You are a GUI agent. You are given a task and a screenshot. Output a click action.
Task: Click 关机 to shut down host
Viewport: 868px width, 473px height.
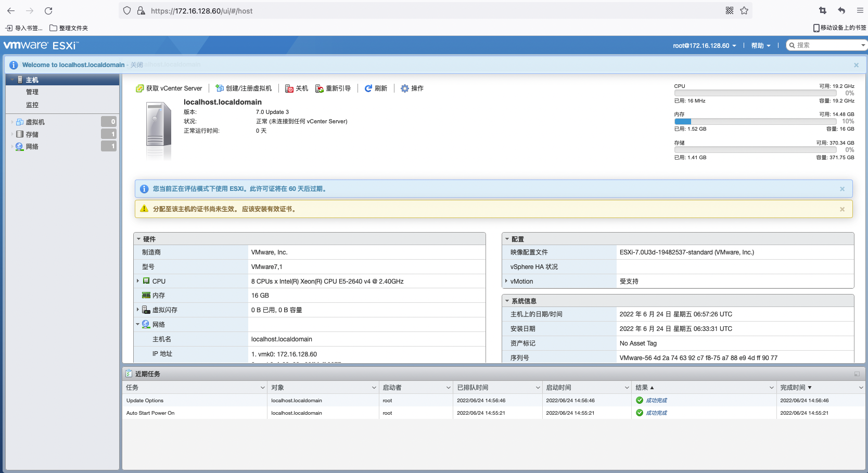point(297,88)
